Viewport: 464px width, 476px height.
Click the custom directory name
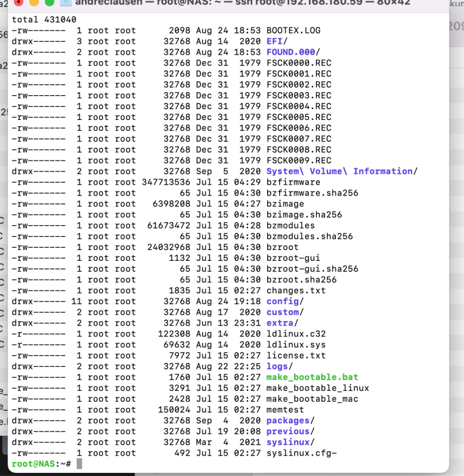pos(282,312)
